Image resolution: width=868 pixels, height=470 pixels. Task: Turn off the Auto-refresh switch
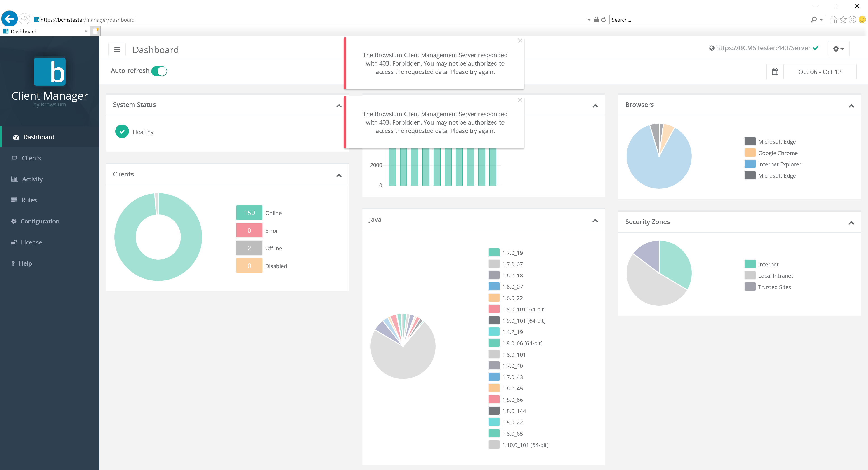click(159, 71)
